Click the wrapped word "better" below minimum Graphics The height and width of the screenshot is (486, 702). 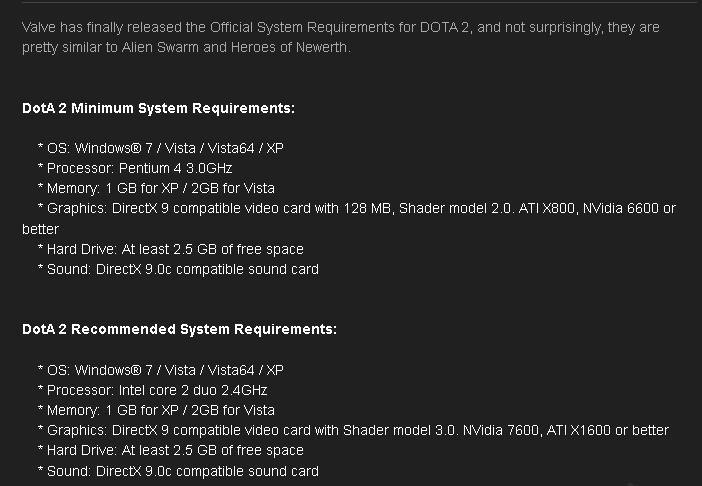(41, 229)
